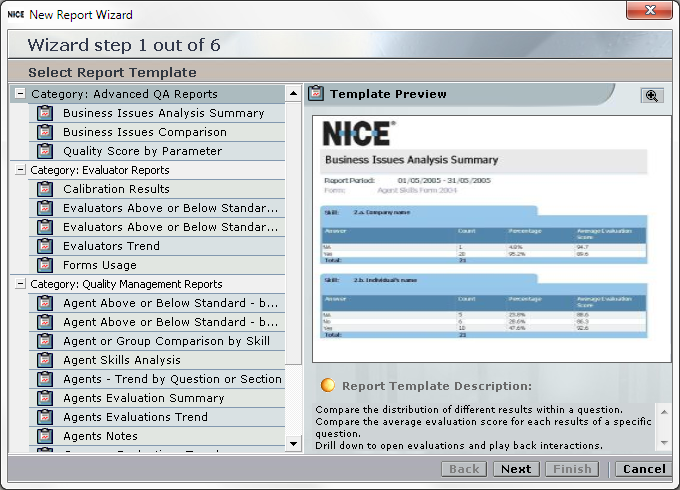Click the Business Issues Comparison report icon
This screenshot has width=680, height=490.
(45, 132)
